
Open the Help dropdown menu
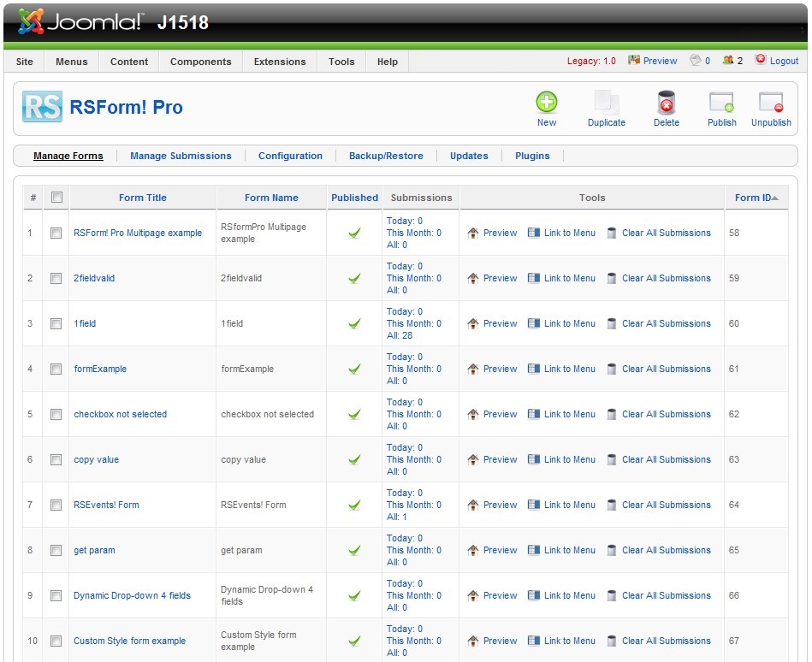tap(388, 62)
